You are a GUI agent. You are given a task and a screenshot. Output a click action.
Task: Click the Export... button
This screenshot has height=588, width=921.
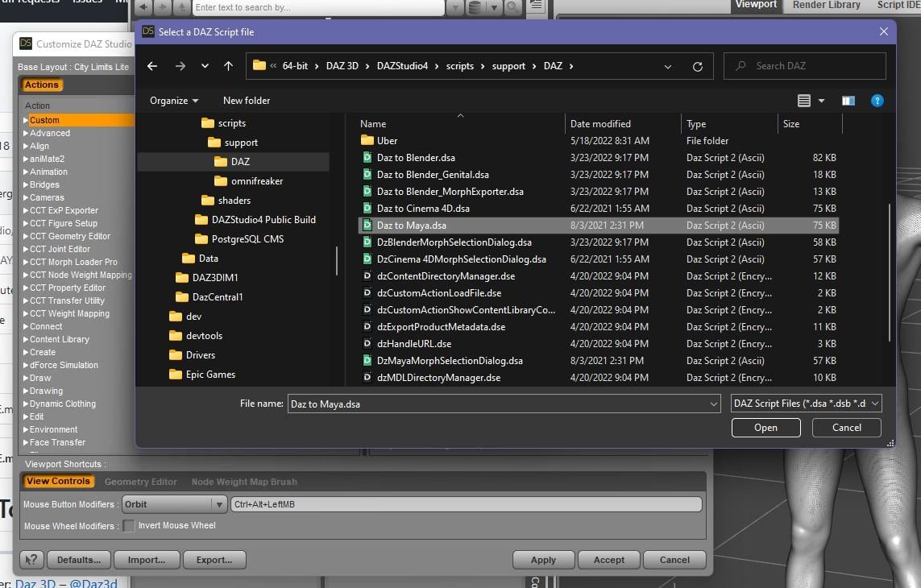pos(214,560)
